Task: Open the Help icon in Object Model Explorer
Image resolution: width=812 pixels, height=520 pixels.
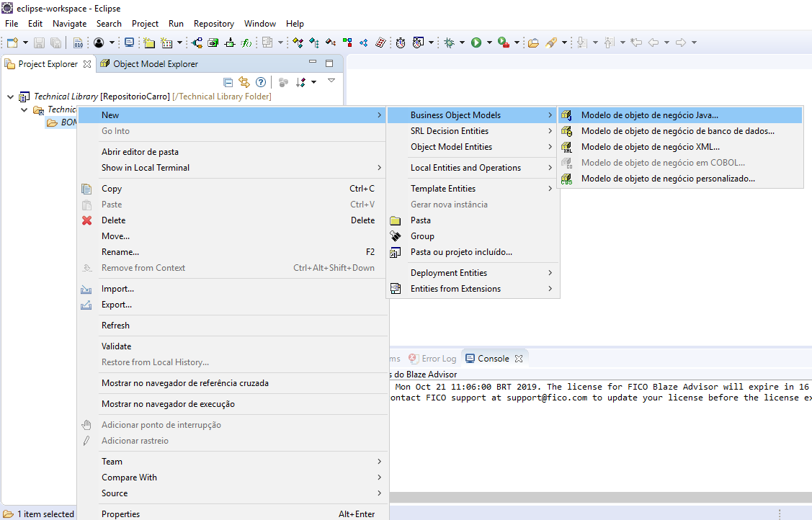Action: 261,81
